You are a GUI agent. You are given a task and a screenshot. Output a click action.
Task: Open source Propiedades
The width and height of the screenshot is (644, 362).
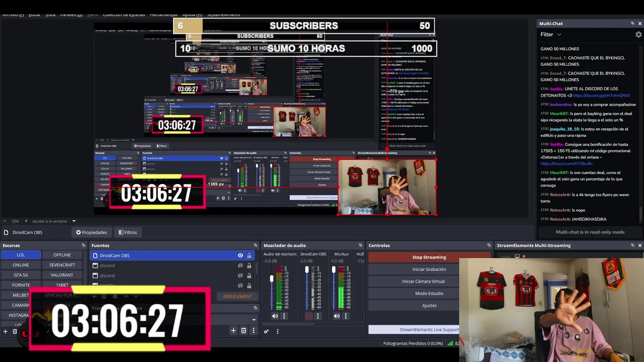[92, 232]
